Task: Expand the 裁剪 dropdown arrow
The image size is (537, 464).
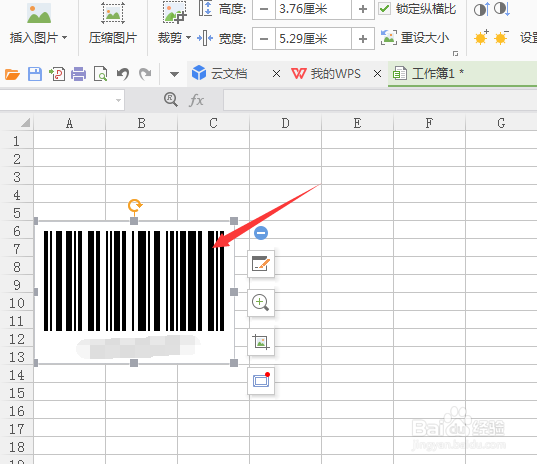Action: tap(188, 37)
